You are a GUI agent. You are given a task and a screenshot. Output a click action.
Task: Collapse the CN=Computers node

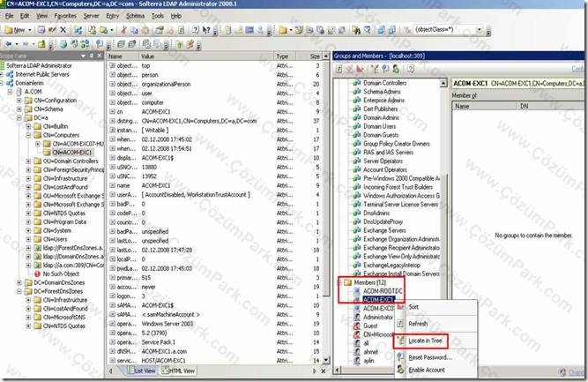(28, 136)
